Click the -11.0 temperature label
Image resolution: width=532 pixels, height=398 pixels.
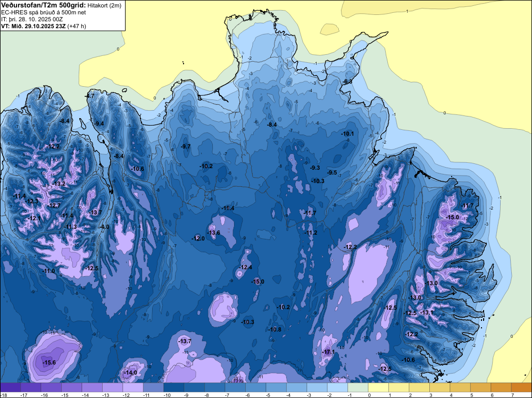[48, 271]
